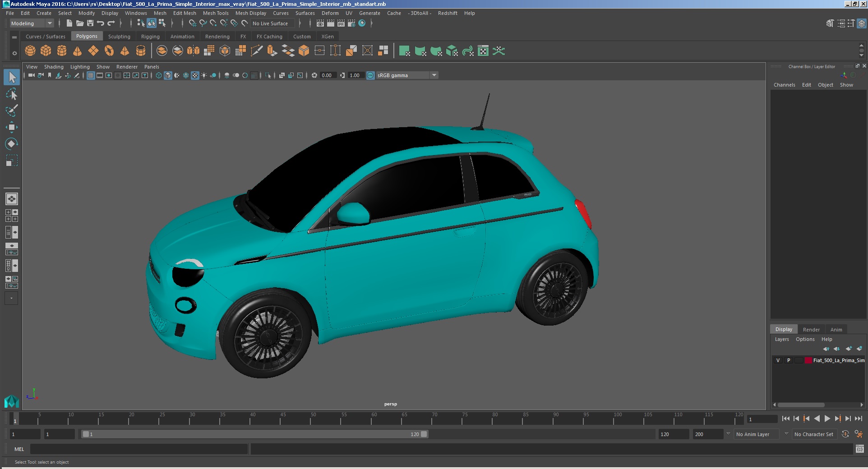This screenshot has height=469, width=868.
Task: Toggle the color management ON button
Action: 370,75
